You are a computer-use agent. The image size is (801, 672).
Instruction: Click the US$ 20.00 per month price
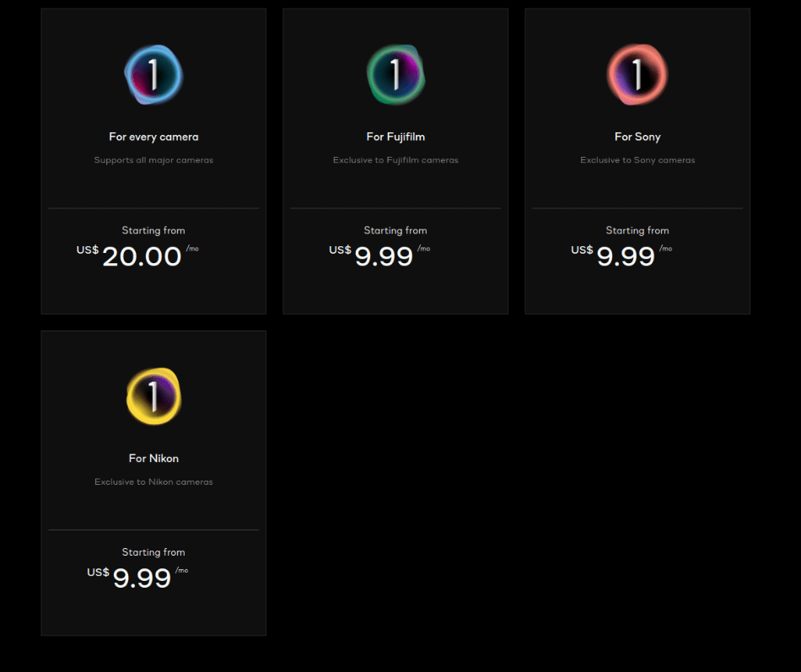pos(138,255)
